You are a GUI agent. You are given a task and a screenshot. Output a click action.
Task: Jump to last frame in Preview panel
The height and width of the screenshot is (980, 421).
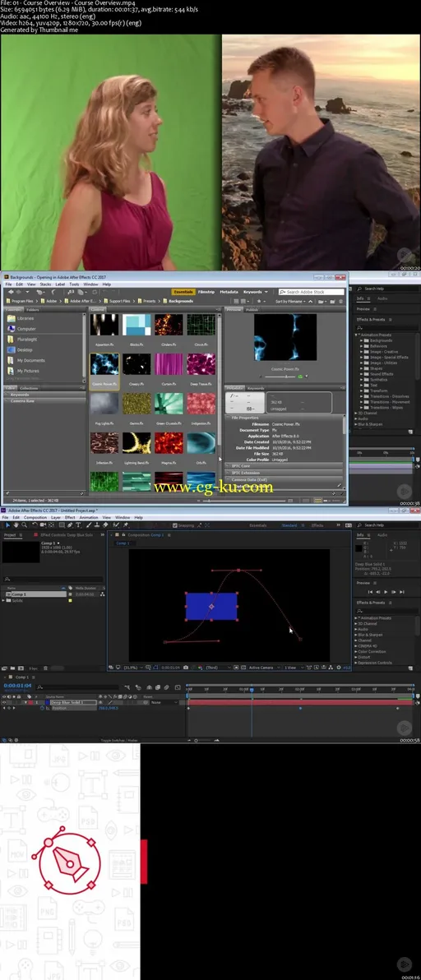(400, 591)
